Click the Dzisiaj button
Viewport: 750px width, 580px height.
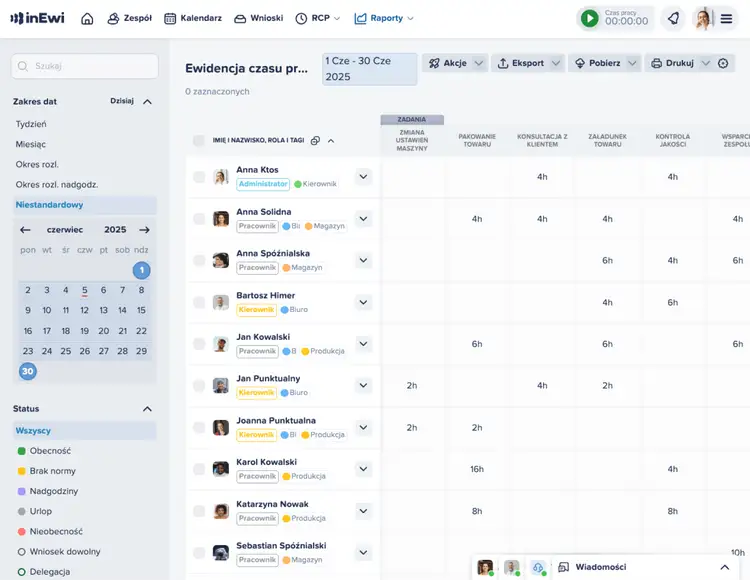pos(122,101)
